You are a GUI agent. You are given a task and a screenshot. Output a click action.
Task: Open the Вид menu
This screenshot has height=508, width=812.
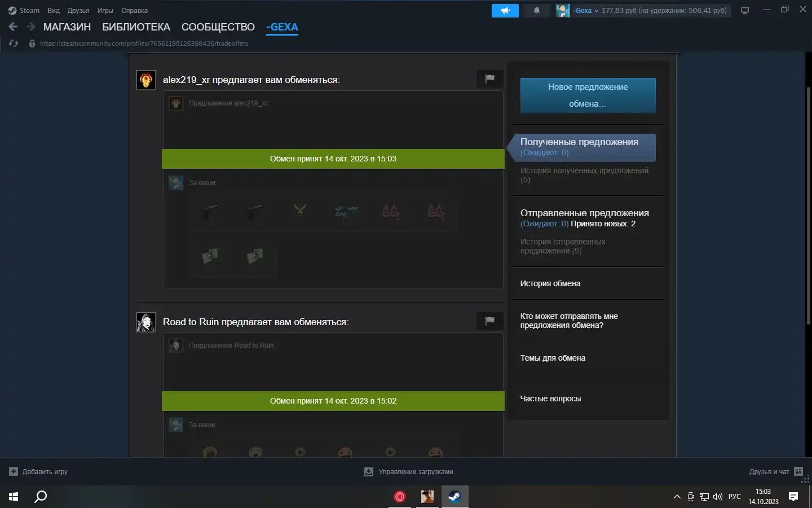(54, 10)
